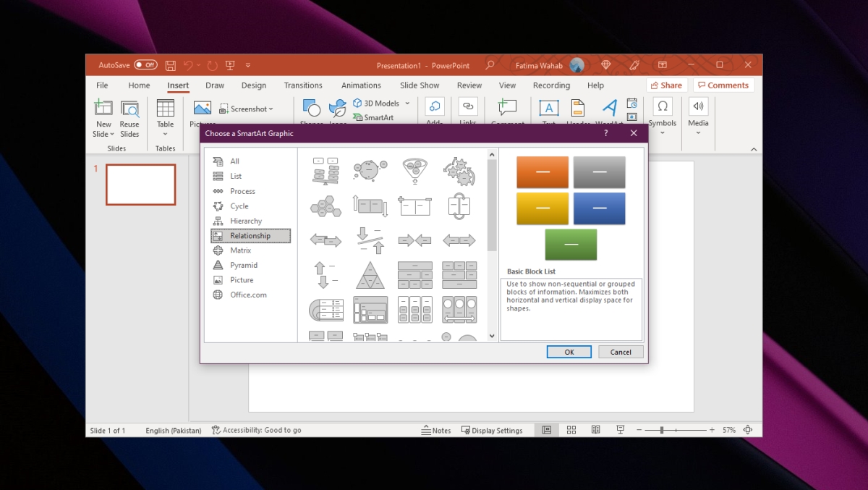The width and height of the screenshot is (868, 490).
Task: Choose the Gear SmartArt layout
Action: pos(459,170)
